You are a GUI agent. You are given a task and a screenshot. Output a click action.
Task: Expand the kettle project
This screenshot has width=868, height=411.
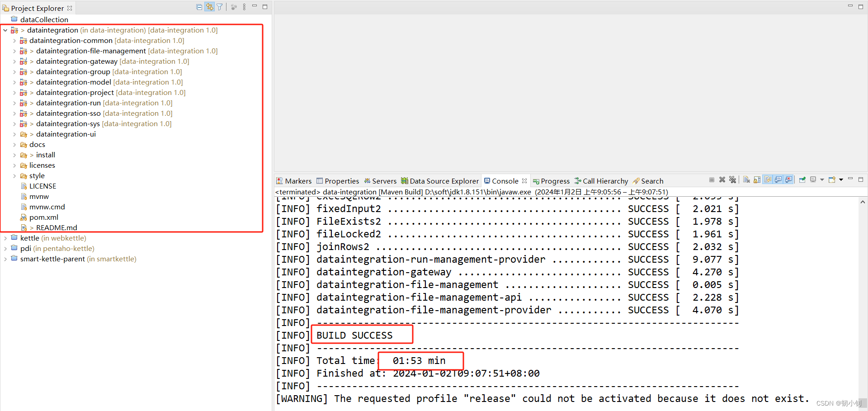(x=5, y=238)
